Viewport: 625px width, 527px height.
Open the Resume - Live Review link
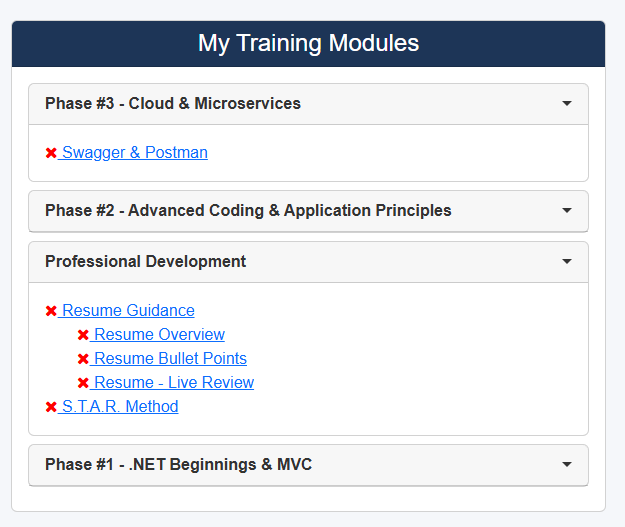174,383
